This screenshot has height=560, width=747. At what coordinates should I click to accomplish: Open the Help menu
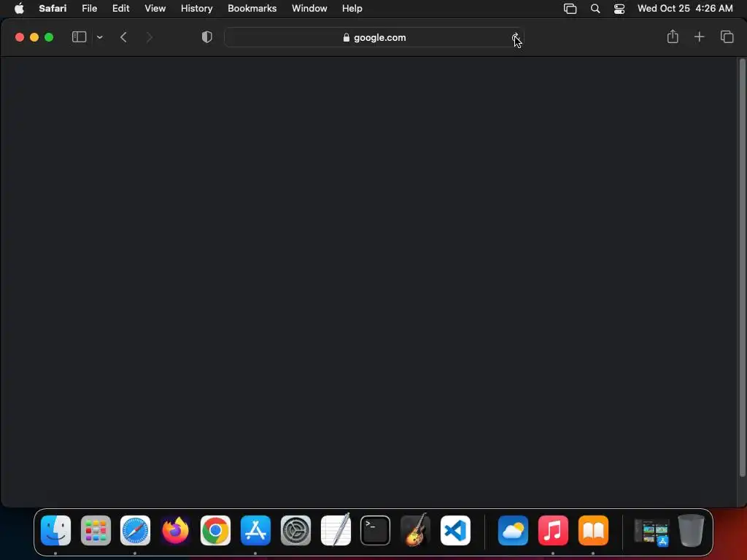[x=352, y=9]
